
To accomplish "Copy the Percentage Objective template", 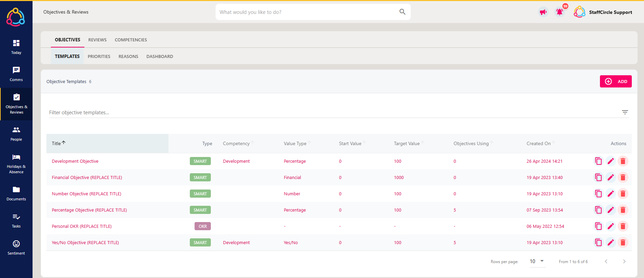I will pos(599,210).
